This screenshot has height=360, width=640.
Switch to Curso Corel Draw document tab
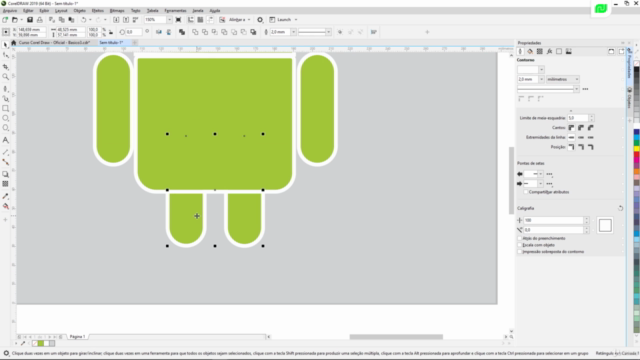[x=54, y=42]
